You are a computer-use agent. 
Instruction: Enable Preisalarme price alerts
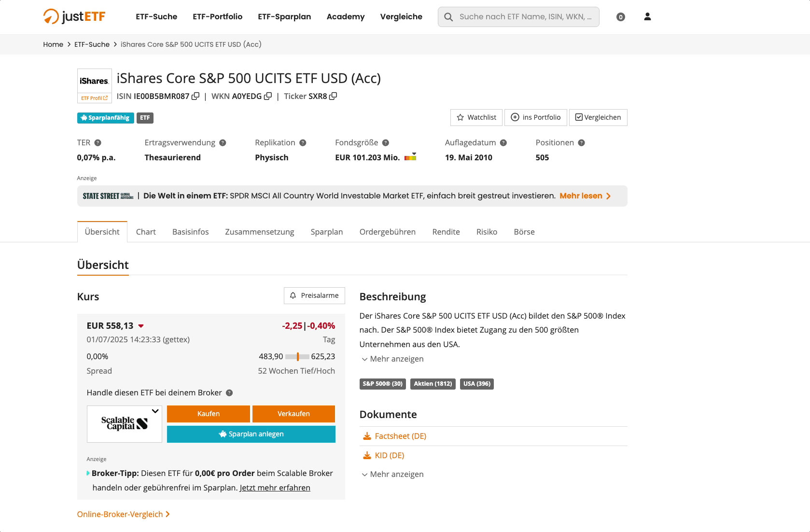(x=314, y=295)
